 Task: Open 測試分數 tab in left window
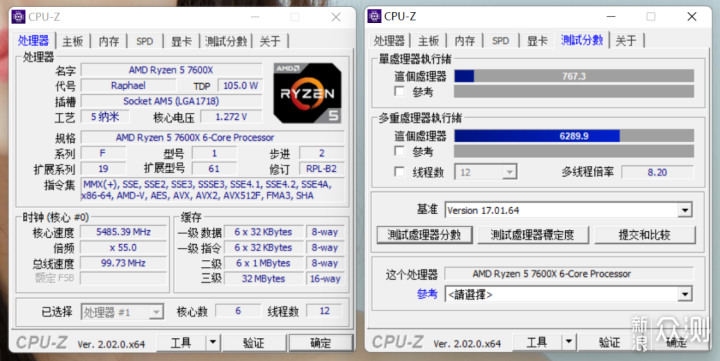(x=226, y=41)
